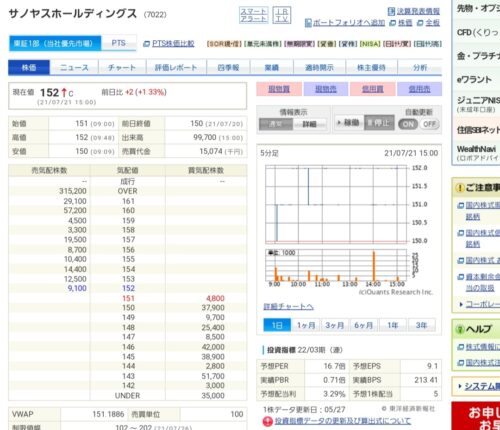Click bid price 151 in the order book

pyautogui.click(x=128, y=298)
